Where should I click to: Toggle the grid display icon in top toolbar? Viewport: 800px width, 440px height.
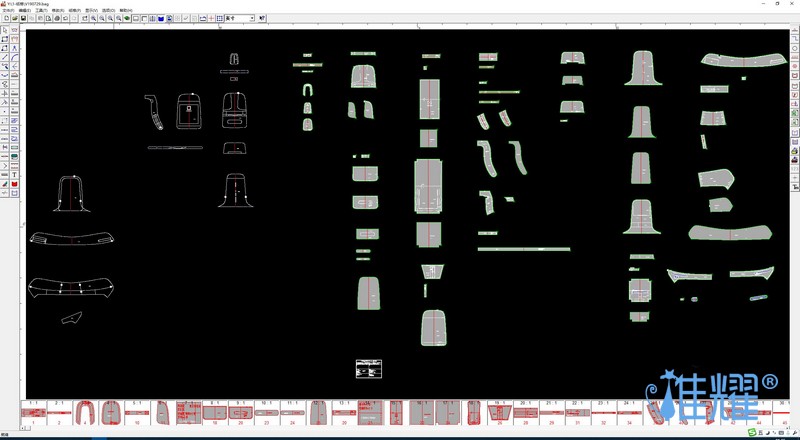tap(220, 18)
